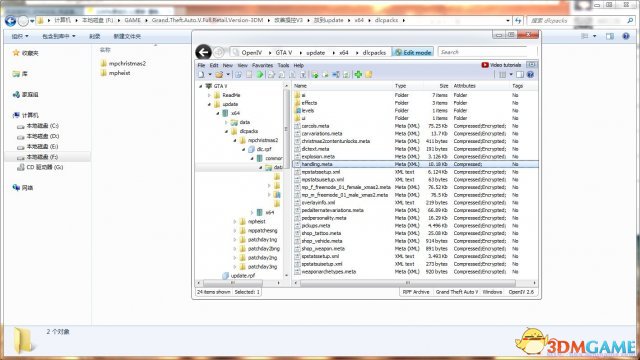
Task: Click the green plus Add icon in OpenIV toolbar
Action: (358, 74)
